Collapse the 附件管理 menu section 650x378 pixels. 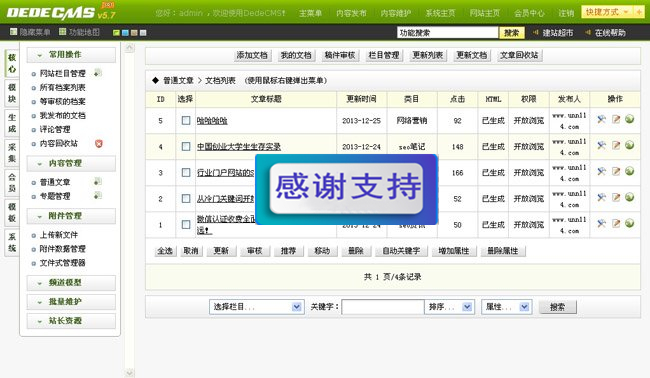click(71, 216)
